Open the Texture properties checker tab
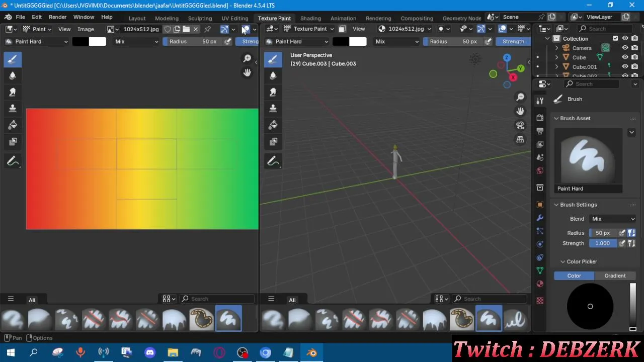Image resolution: width=644 pixels, height=362 pixels. click(x=540, y=301)
